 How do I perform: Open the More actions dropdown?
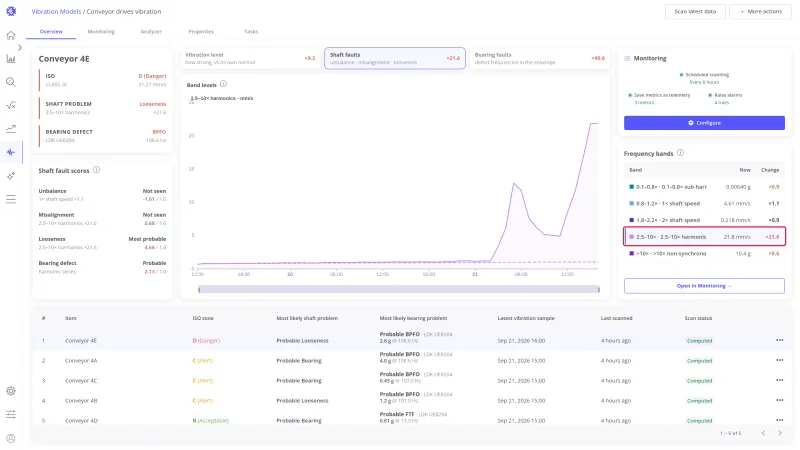pyautogui.click(x=760, y=11)
